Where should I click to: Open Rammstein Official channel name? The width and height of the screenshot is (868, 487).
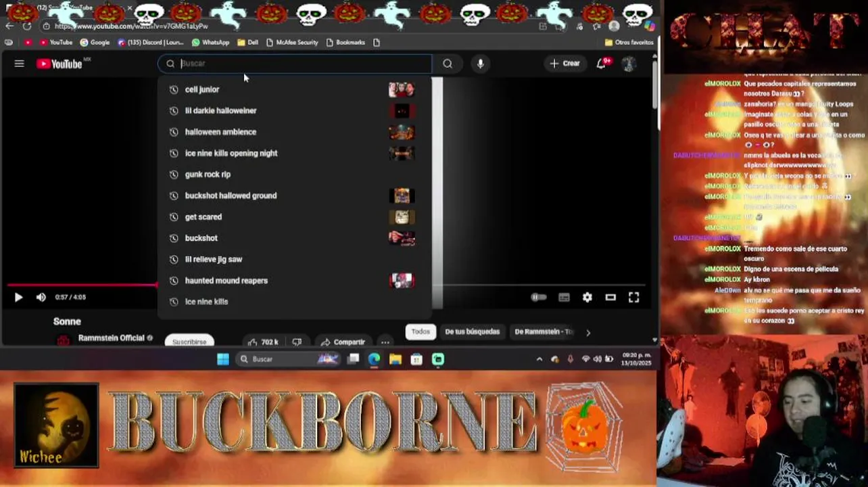[x=111, y=338]
